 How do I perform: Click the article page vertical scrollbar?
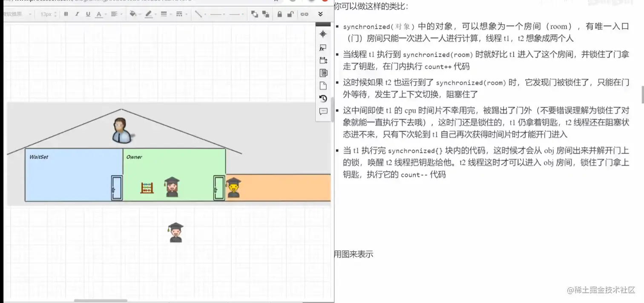[642, 94]
